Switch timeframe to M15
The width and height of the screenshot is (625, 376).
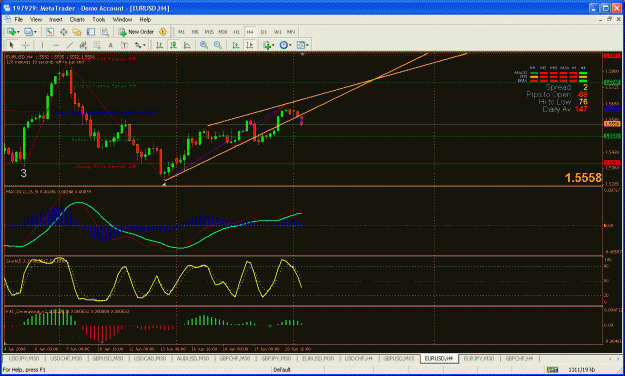[x=209, y=32]
